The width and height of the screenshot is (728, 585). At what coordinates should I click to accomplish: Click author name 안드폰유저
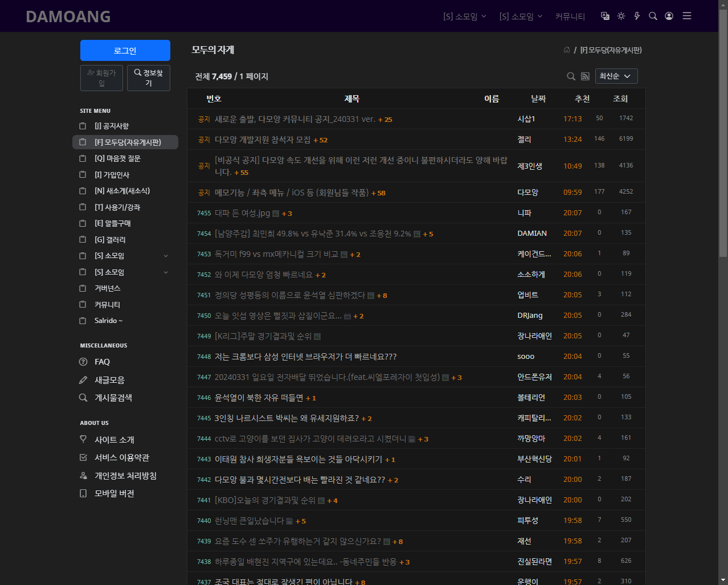(534, 377)
